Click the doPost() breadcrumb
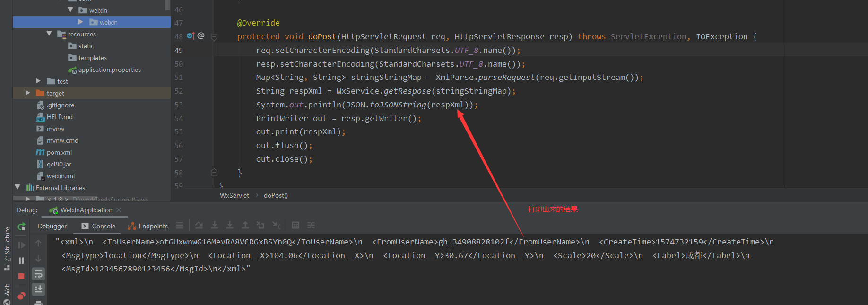The image size is (868, 305). (x=276, y=195)
